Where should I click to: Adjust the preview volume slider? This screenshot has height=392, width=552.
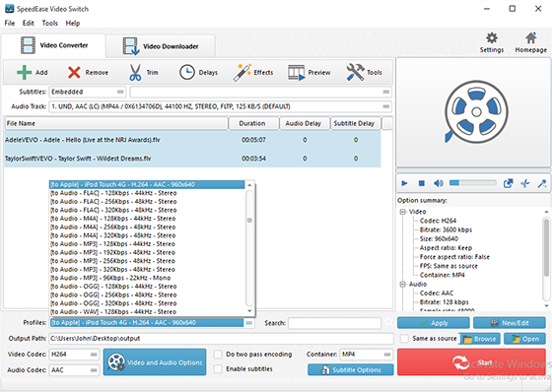coord(473,183)
